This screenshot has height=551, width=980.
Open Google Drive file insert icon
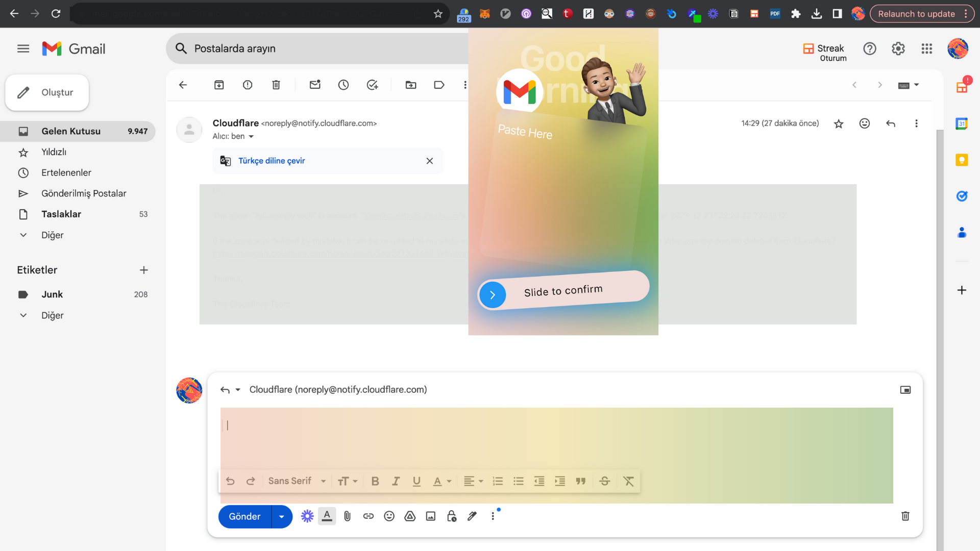pos(410,516)
